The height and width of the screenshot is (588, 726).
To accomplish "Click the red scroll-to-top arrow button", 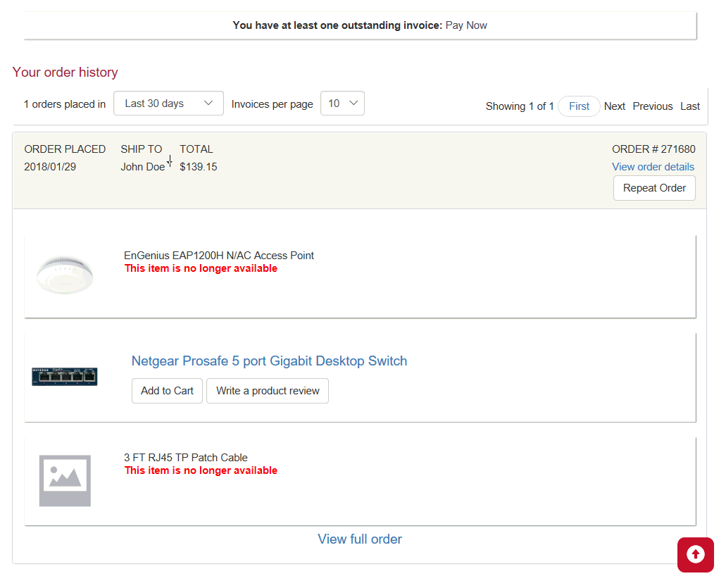I will click(x=695, y=555).
